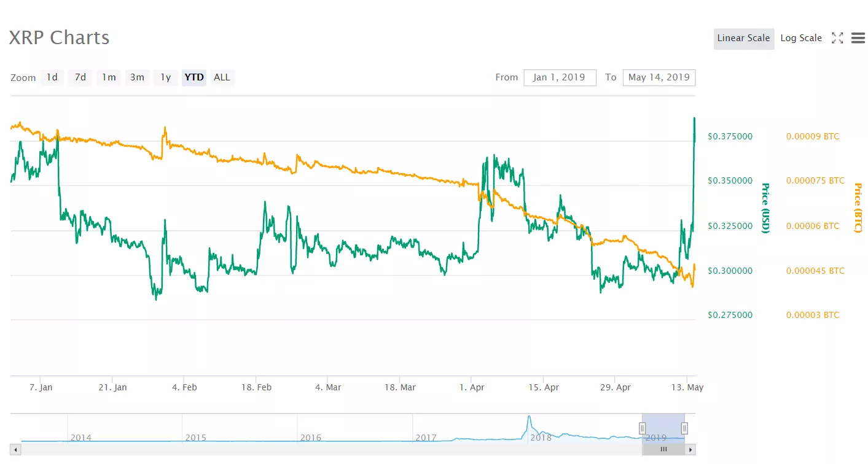This screenshot has width=868, height=464.
Task: Toggle fullscreen chart view icon
Action: (x=837, y=38)
